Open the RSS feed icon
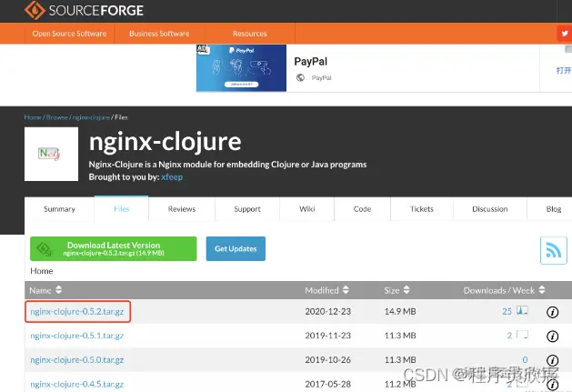Image resolution: width=572 pixels, height=392 pixels. click(554, 250)
